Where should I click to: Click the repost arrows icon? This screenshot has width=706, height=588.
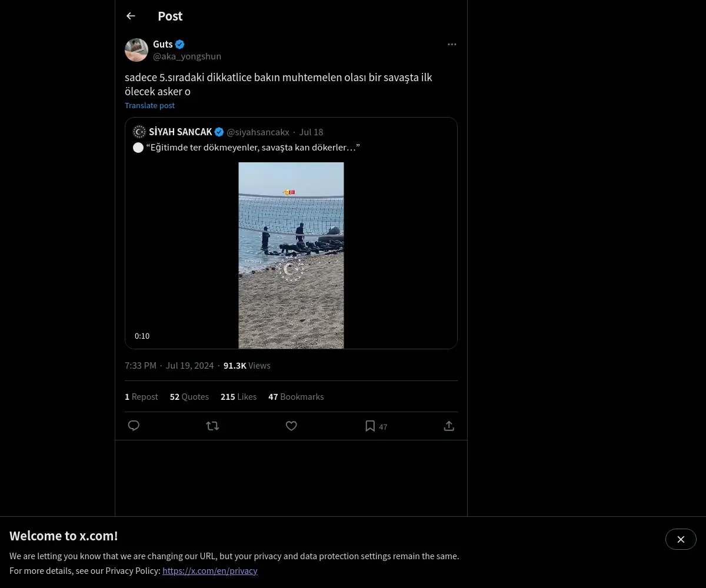pos(212,426)
